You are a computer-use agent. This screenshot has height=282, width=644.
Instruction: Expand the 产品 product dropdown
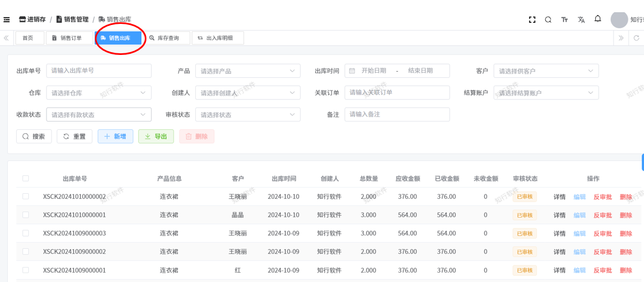(247, 71)
